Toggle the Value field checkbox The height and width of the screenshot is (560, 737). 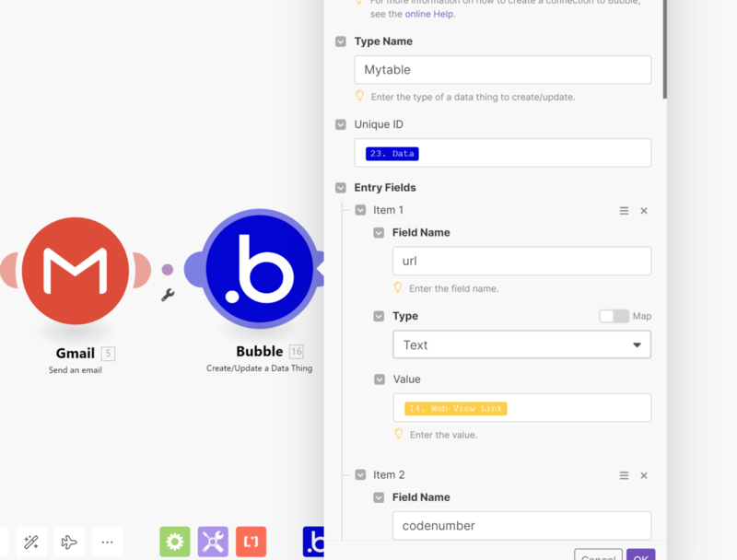click(x=380, y=379)
